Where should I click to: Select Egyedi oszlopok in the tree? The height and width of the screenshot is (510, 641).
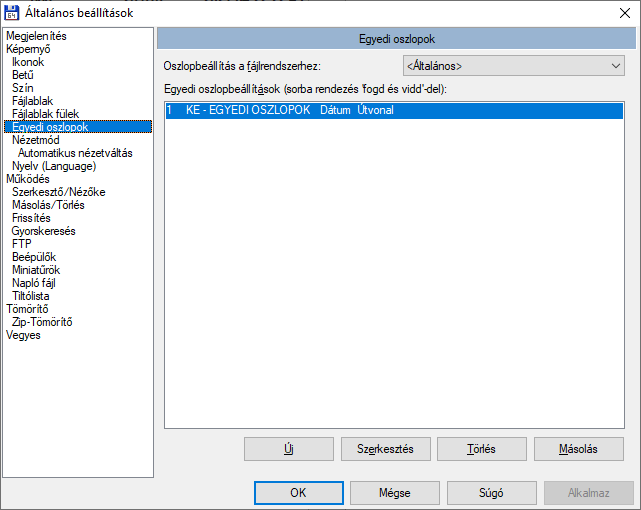click(x=78, y=127)
